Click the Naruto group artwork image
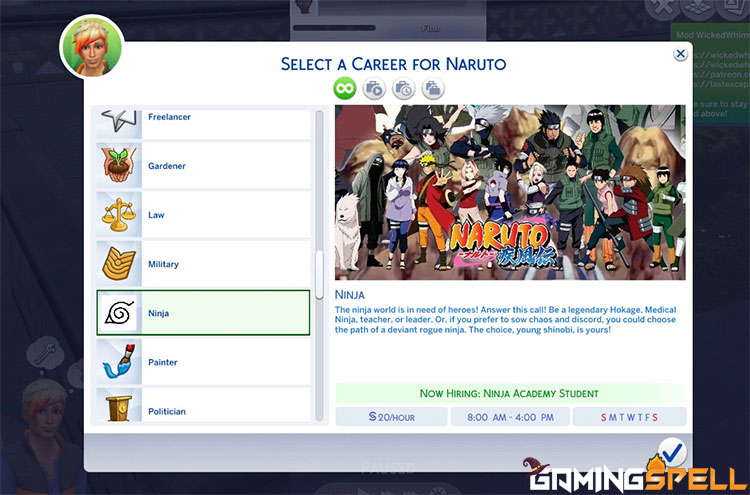The height and width of the screenshot is (495, 750). tap(510, 192)
